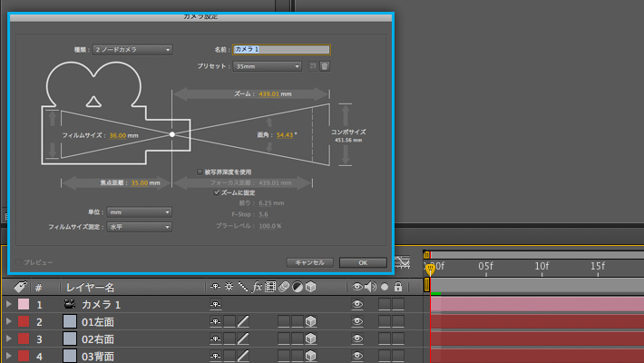Click the frame blending film icon header
Viewport: 644px width, 363px height.
point(270,287)
